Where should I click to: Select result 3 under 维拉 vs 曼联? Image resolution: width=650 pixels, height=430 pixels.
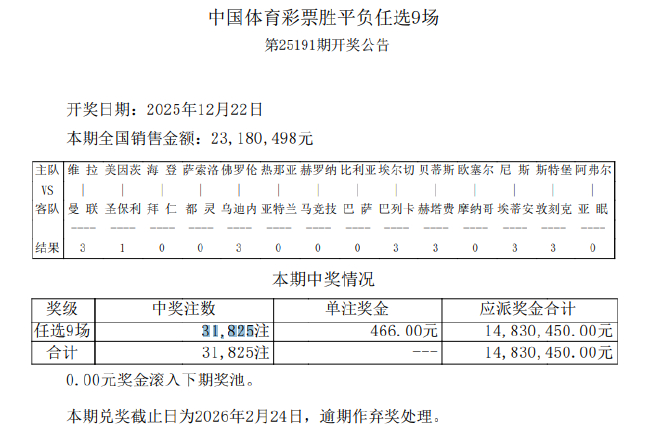pos(82,248)
